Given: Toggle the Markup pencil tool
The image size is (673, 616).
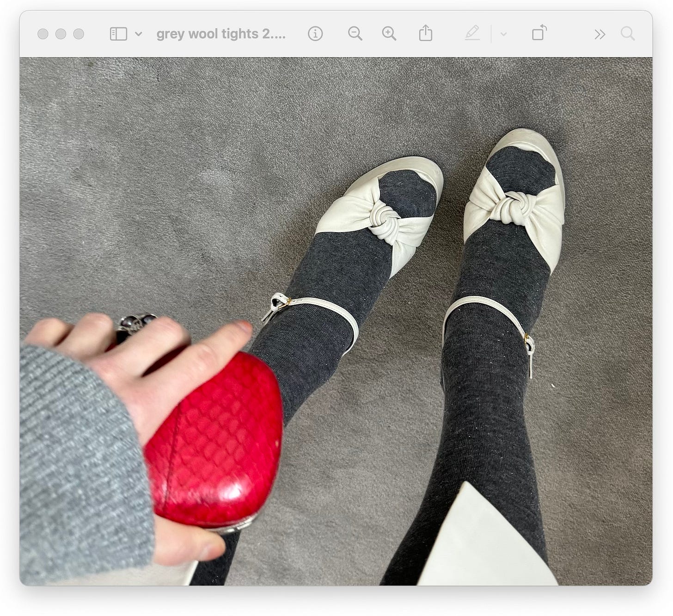Looking at the screenshot, I should click(472, 33).
